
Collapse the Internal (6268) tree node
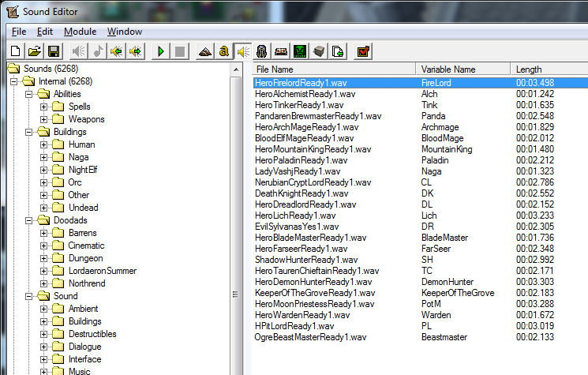click(14, 81)
